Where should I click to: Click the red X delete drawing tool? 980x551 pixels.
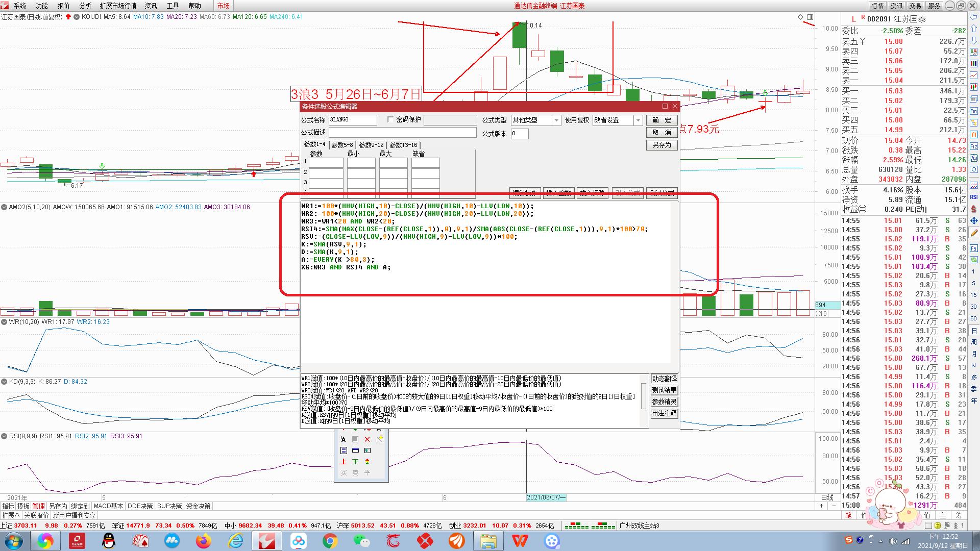[x=367, y=439]
